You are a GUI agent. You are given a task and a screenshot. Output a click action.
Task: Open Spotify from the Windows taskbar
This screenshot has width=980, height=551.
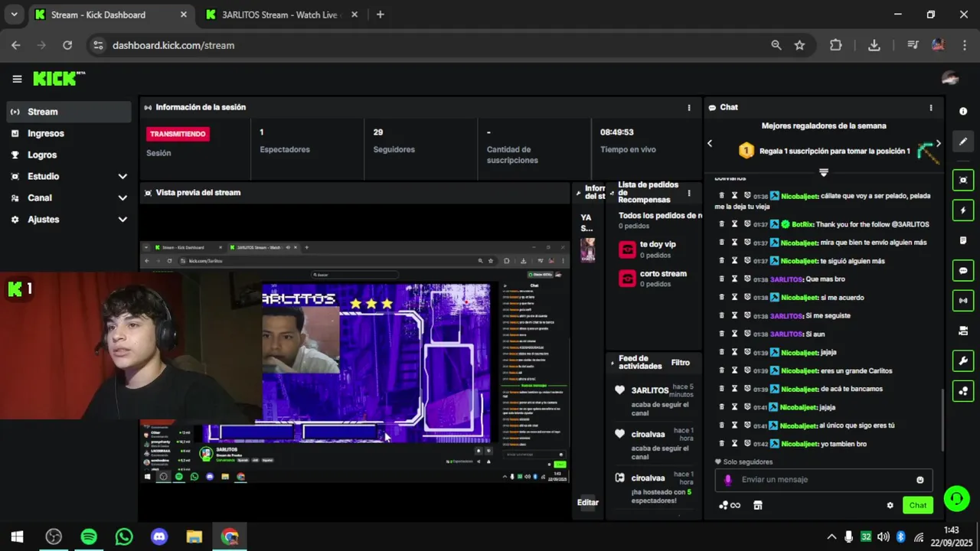[89, 536]
